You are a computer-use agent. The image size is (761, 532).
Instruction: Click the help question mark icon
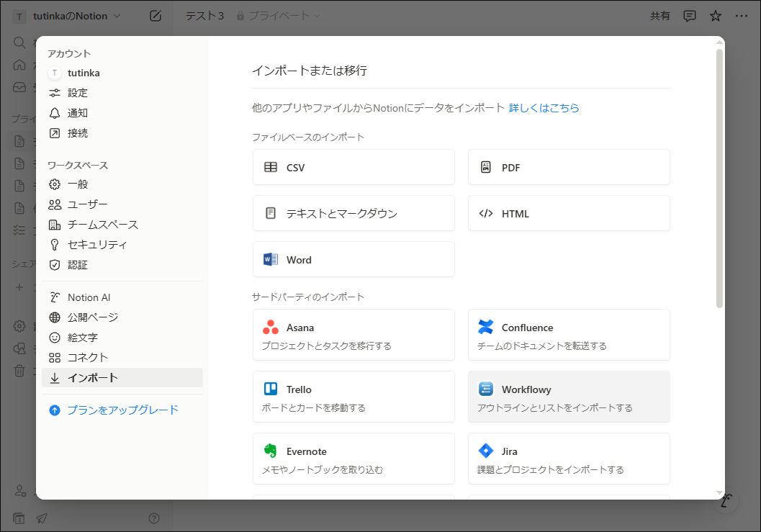(154, 518)
